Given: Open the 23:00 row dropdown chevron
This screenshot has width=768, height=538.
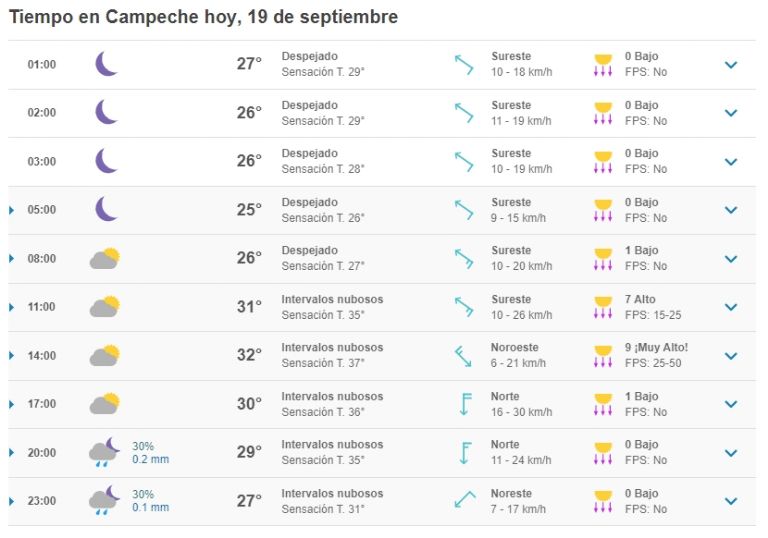Looking at the screenshot, I should click(x=731, y=501).
